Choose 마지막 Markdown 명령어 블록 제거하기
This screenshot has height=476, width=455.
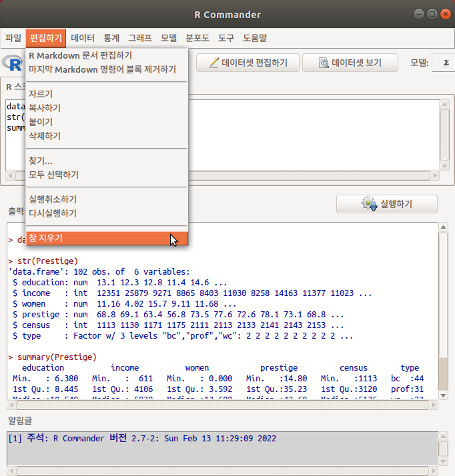click(107, 69)
